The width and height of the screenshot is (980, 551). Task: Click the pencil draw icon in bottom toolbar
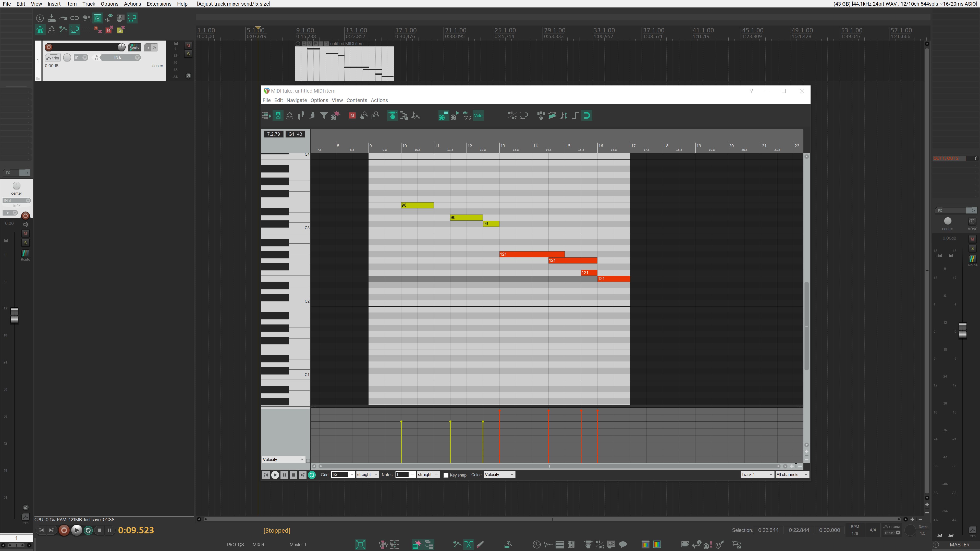point(480,545)
